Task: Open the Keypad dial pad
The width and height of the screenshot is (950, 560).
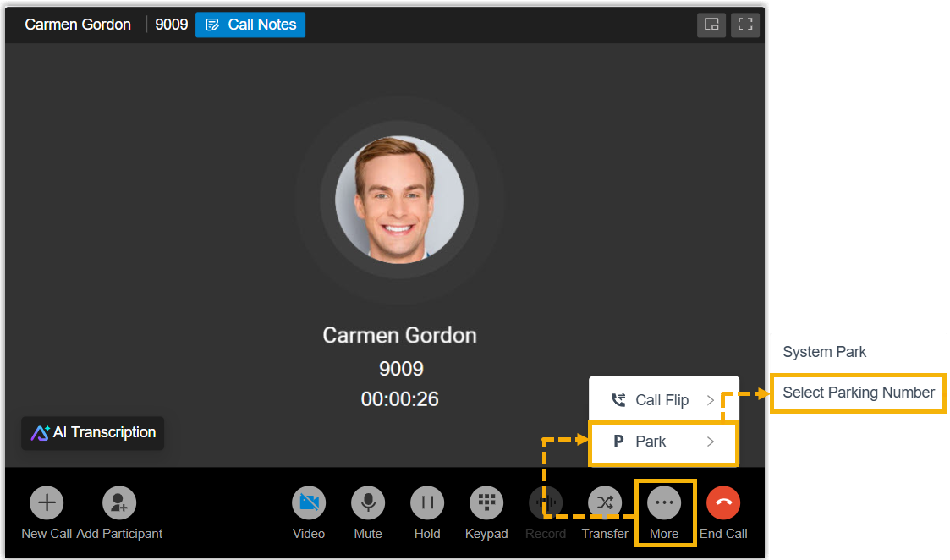Action: [x=486, y=502]
